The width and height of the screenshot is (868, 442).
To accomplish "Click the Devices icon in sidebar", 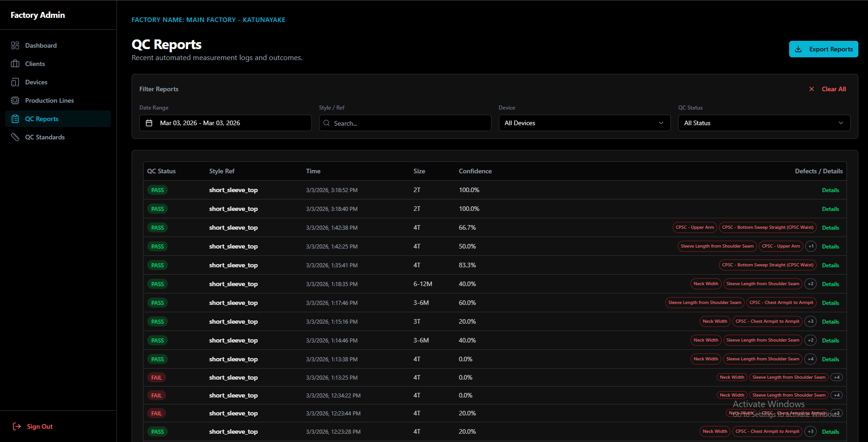I will click(15, 82).
